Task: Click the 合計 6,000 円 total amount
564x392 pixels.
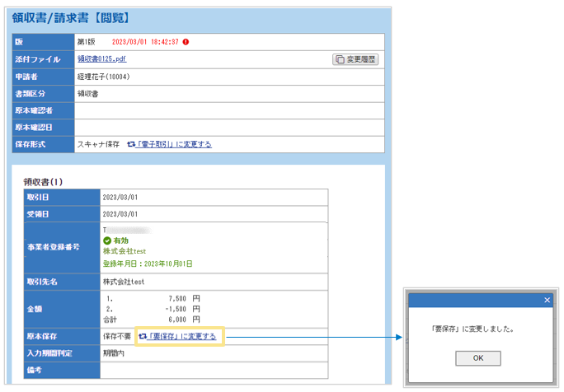Action: [153, 318]
